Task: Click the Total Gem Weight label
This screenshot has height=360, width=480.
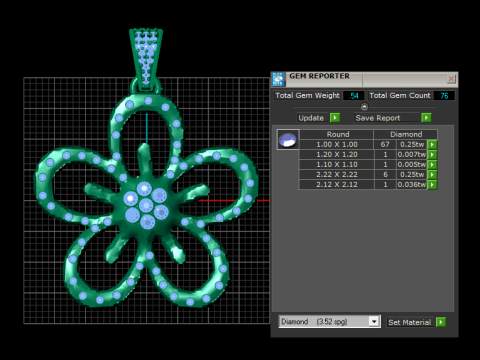Action: click(x=307, y=96)
